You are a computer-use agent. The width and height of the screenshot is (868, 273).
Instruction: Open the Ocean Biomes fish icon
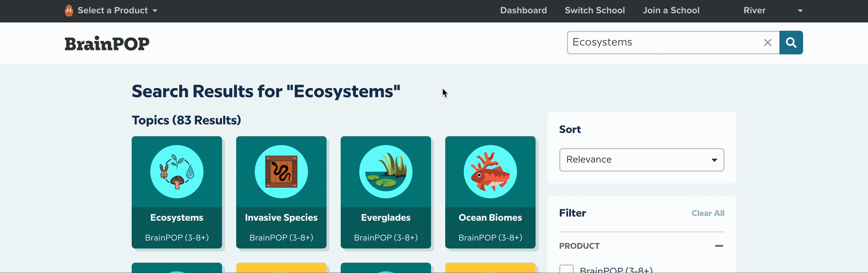click(490, 172)
